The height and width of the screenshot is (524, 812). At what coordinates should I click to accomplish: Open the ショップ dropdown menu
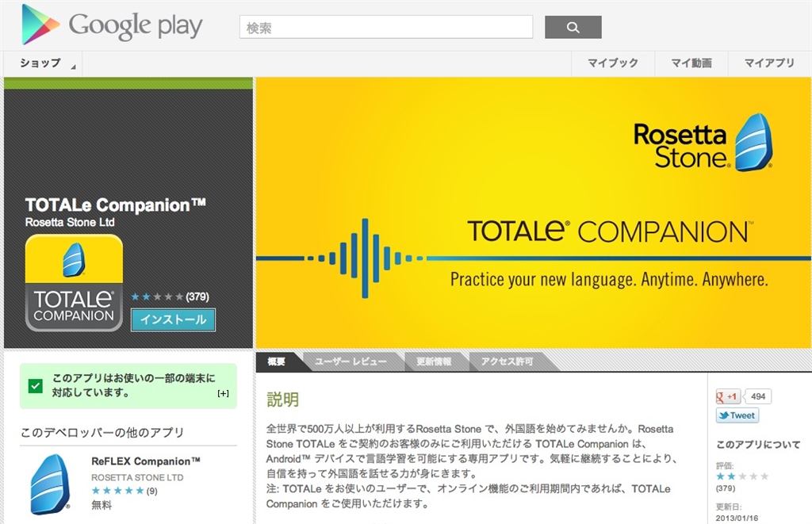coord(44,63)
